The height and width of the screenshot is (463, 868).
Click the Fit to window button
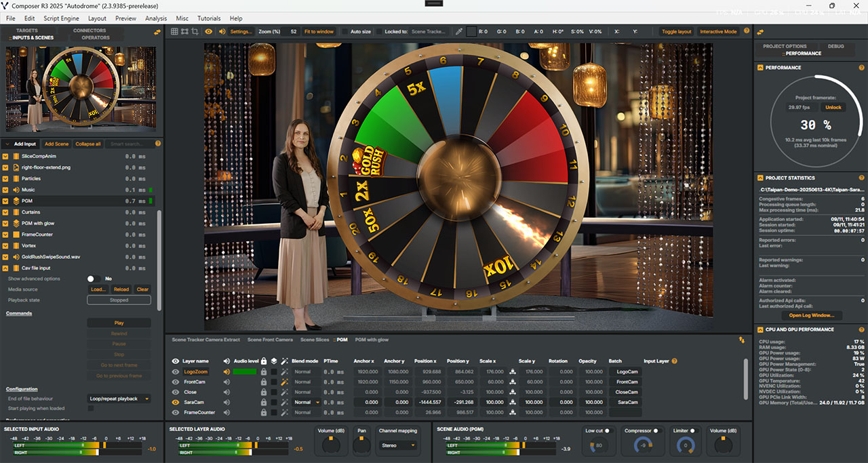coord(319,32)
